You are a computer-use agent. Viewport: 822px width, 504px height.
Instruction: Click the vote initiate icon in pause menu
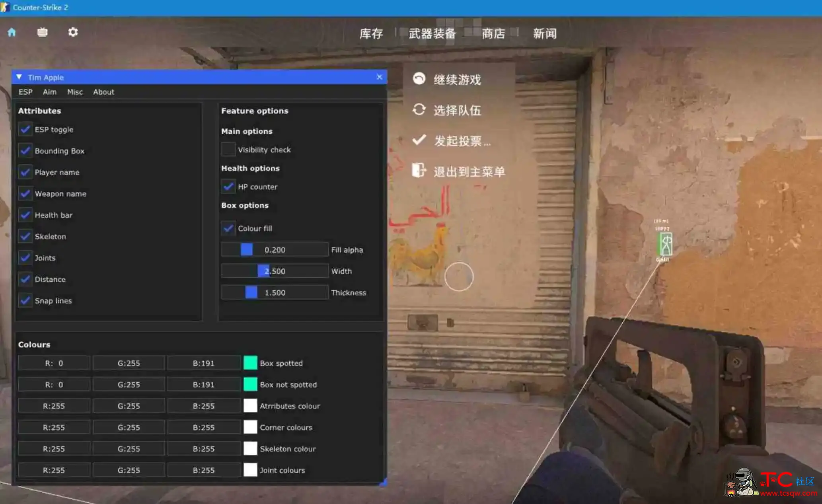(x=419, y=141)
